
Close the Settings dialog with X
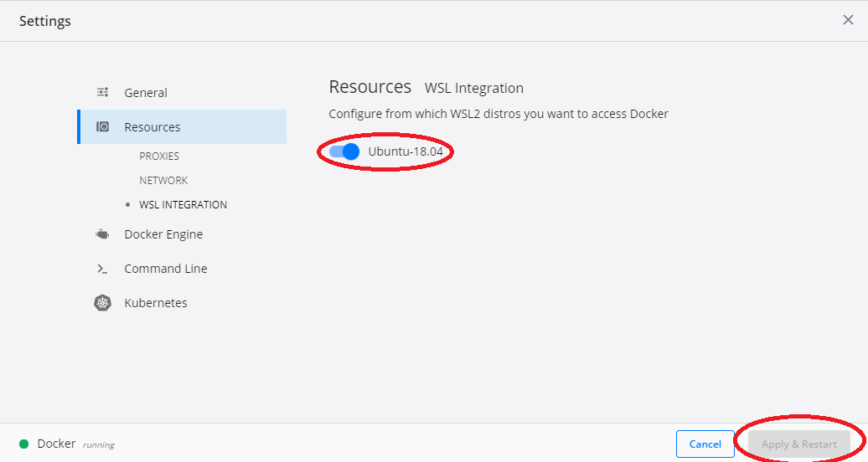pyautogui.click(x=848, y=20)
